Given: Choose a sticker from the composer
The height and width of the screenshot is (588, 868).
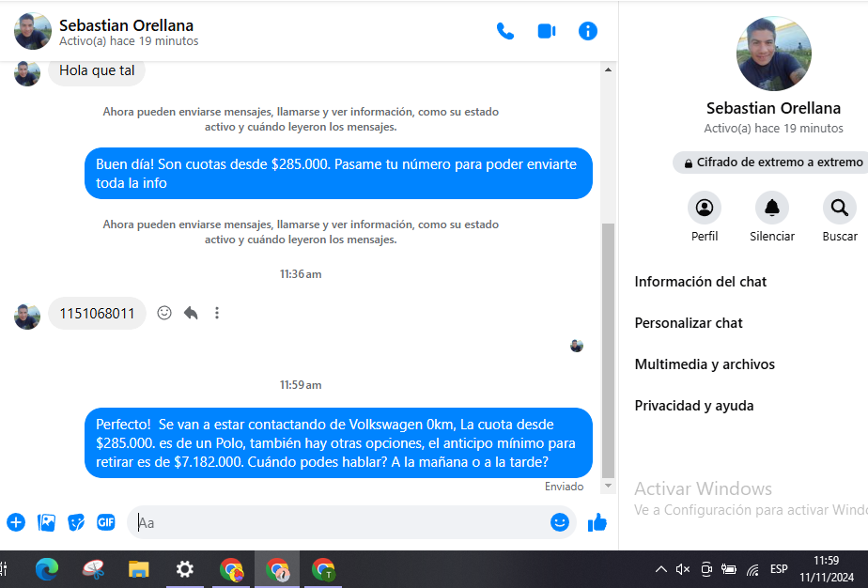Looking at the screenshot, I should tap(76, 522).
